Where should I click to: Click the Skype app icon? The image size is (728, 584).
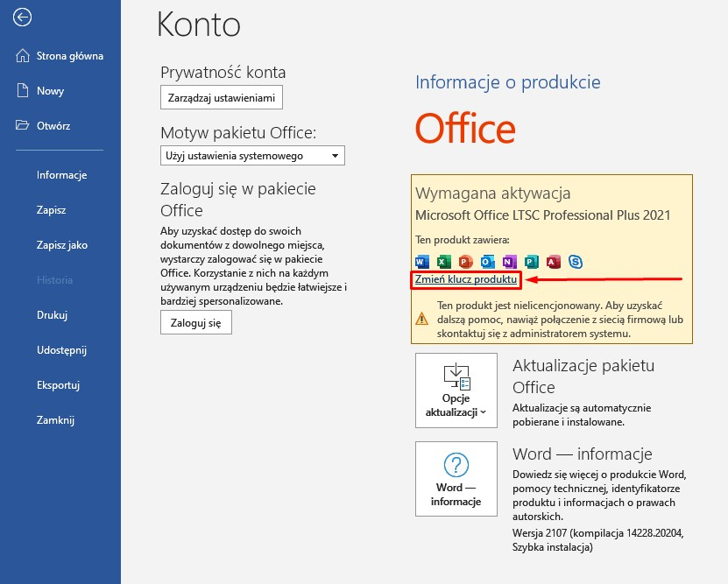576,262
